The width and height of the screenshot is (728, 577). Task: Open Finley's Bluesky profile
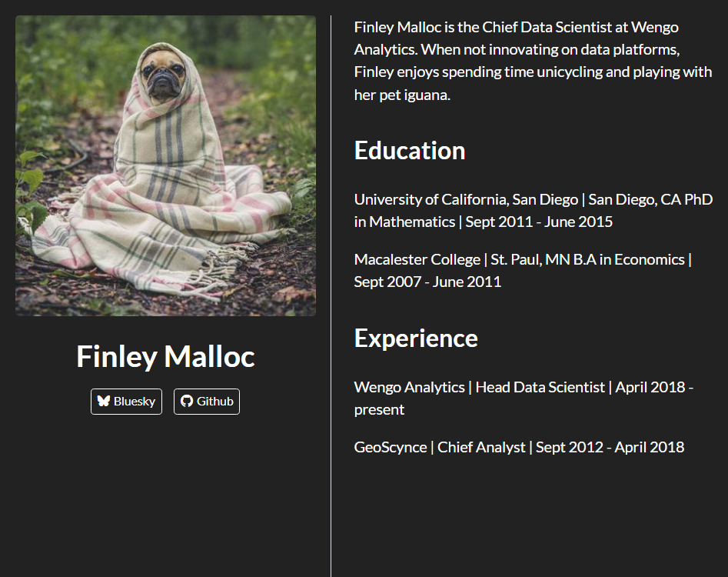coord(126,401)
